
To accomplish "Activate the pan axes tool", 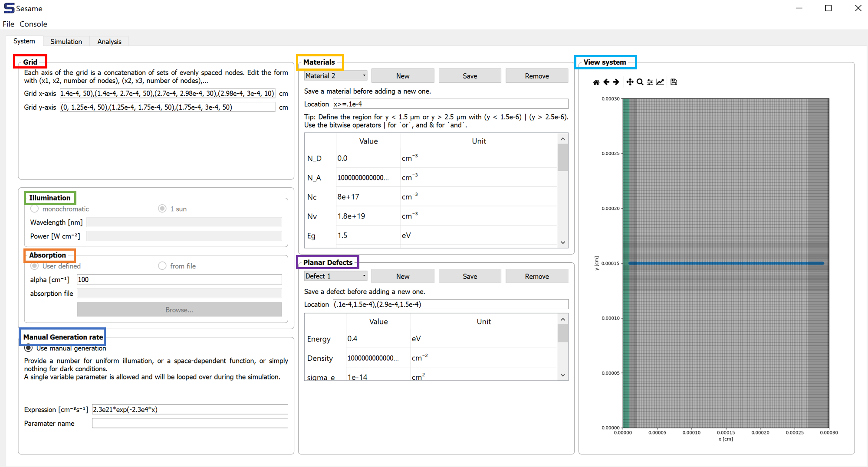I will [x=630, y=82].
